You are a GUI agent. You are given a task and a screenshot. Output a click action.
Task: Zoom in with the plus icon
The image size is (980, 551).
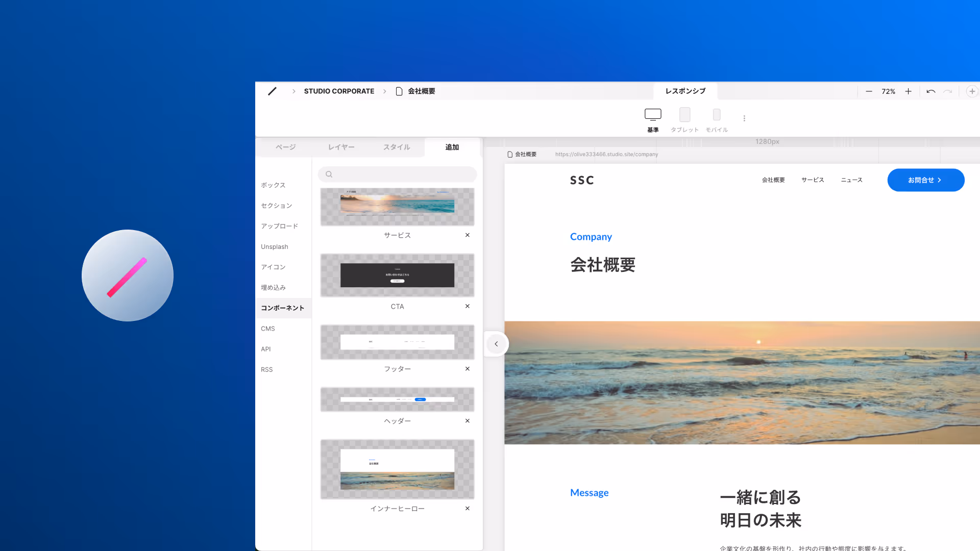point(908,91)
